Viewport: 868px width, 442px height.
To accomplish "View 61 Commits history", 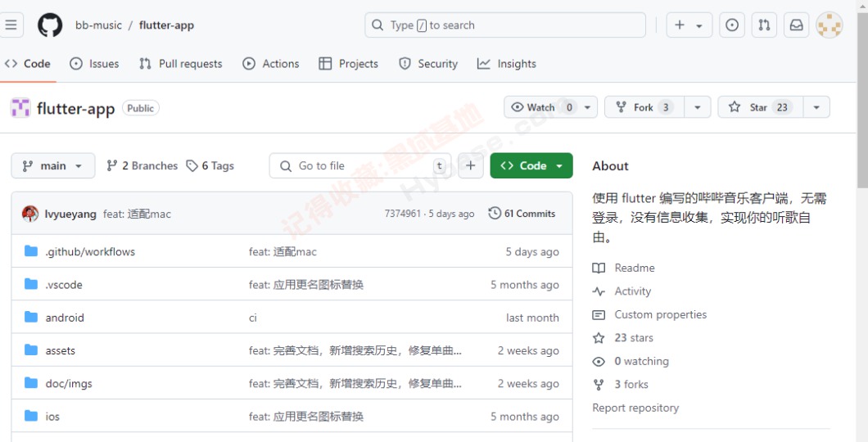I will 522,214.
